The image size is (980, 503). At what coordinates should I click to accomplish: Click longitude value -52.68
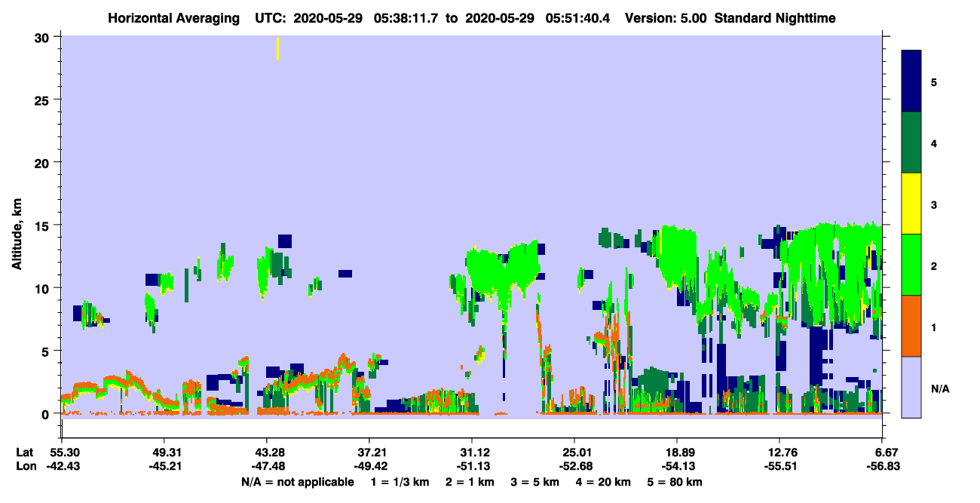[x=574, y=467]
